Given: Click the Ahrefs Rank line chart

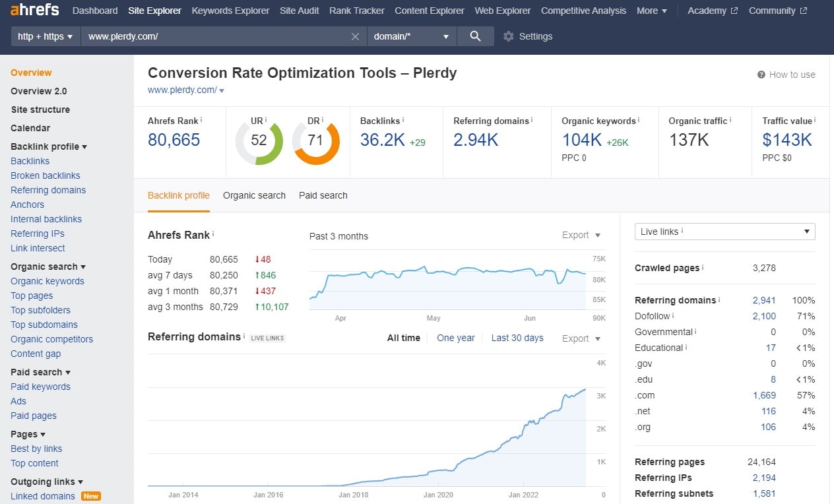Looking at the screenshot, I should click(x=448, y=280).
